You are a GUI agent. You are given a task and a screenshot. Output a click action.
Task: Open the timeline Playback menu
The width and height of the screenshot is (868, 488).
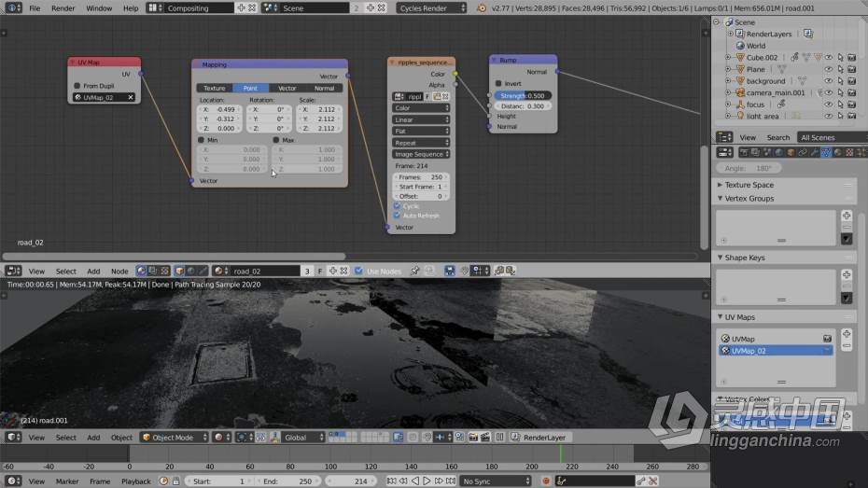[x=135, y=481]
